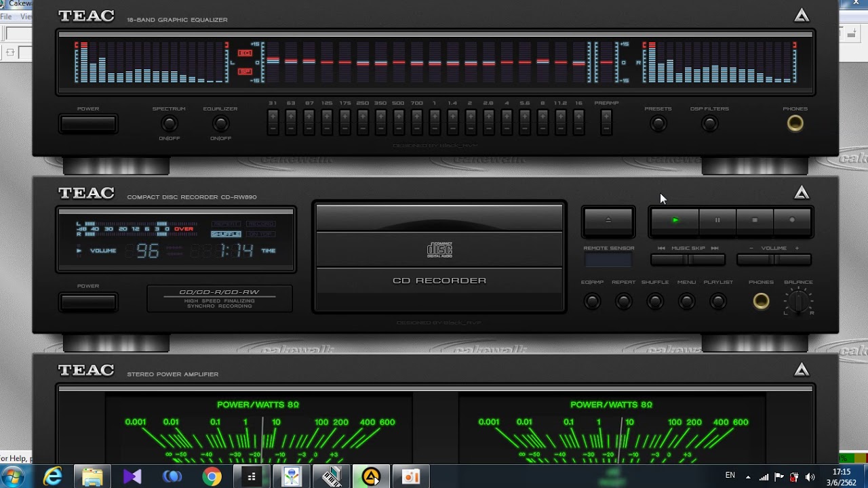Raise the 5.6 kHz equalizer band
868x488 pixels.
click(x=524, y=117)
